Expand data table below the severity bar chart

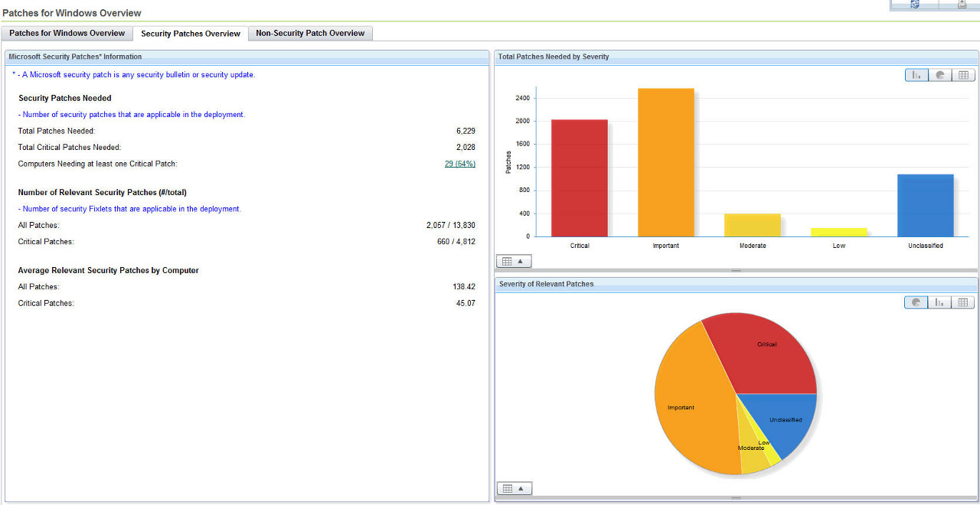(x=514, y=261)
